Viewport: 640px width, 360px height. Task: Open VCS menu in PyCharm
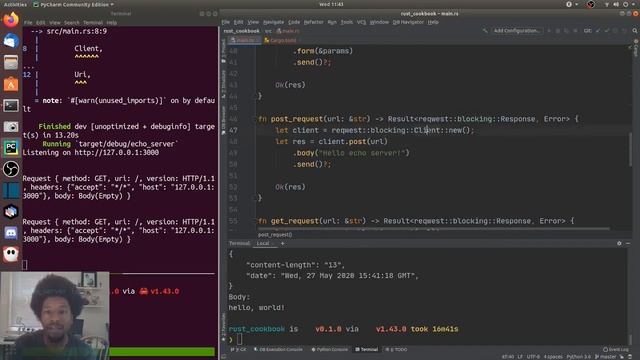[x=361, y=22]
